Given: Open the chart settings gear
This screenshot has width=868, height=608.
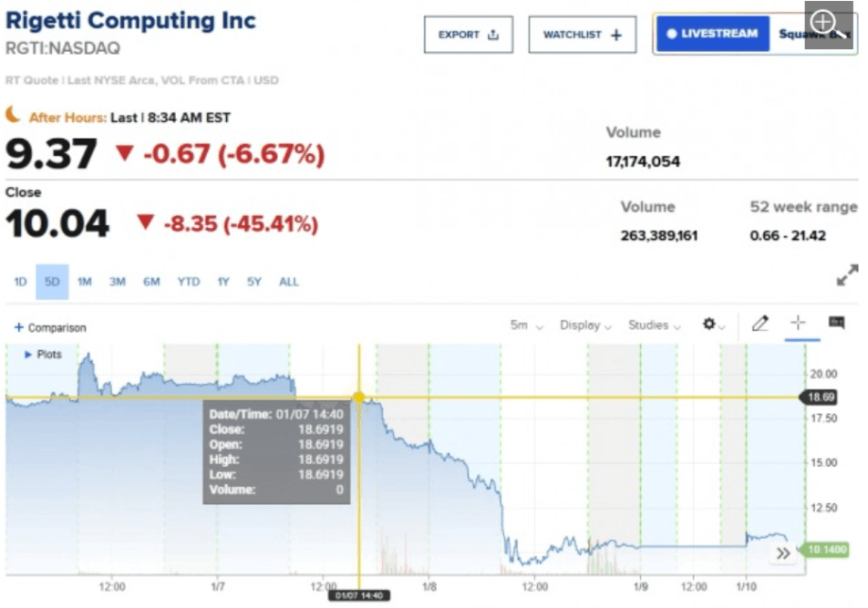Looking at the screenshot, I should pyautogui.click(x=711, y=325).
